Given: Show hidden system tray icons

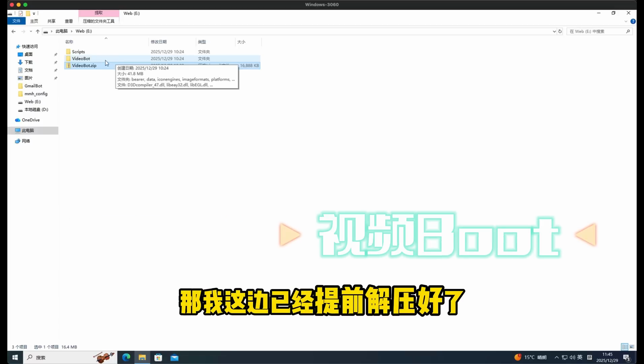Looking at the screenshot, I should pyautogui.click(x=556, y=357).
